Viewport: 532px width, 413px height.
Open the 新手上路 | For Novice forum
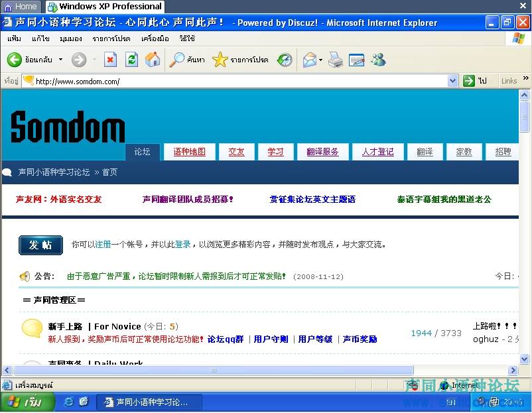pyautogui.click(x=94, y=327)
